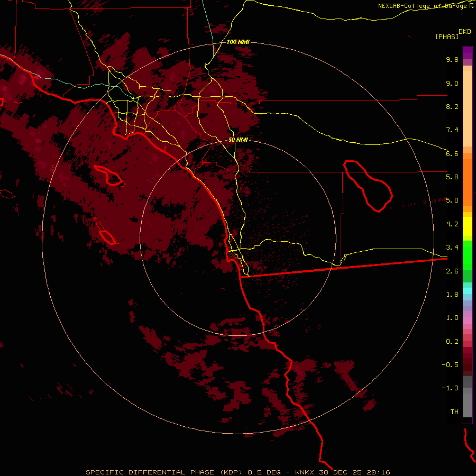Click the Salton Sea outline on the map
The width and height of the screenshot is (476, 476).
(368, 186)
